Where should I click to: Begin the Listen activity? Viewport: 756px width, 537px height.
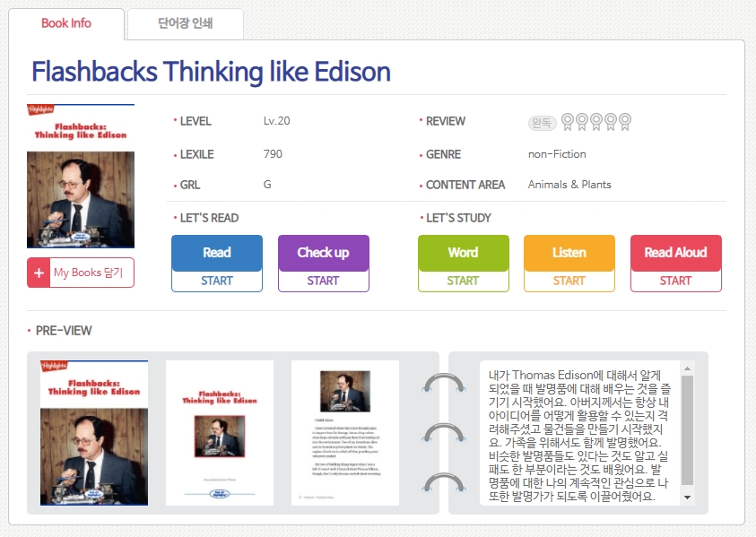pos(569,264)
